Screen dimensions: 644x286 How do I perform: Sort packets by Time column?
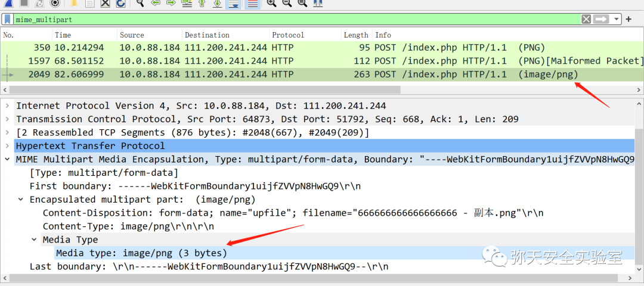point(85,35)
